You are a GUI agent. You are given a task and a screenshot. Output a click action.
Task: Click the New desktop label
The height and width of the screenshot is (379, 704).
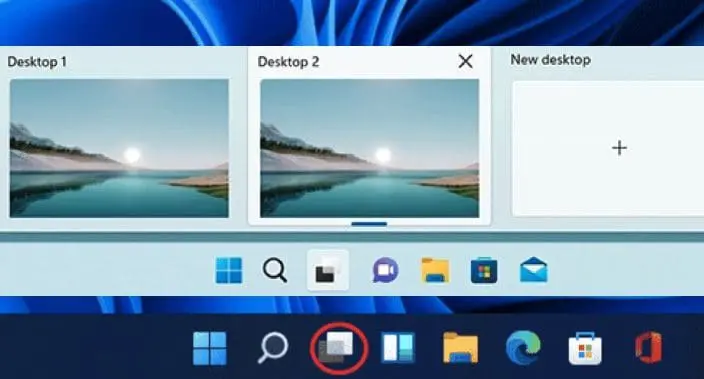[550, 60]
